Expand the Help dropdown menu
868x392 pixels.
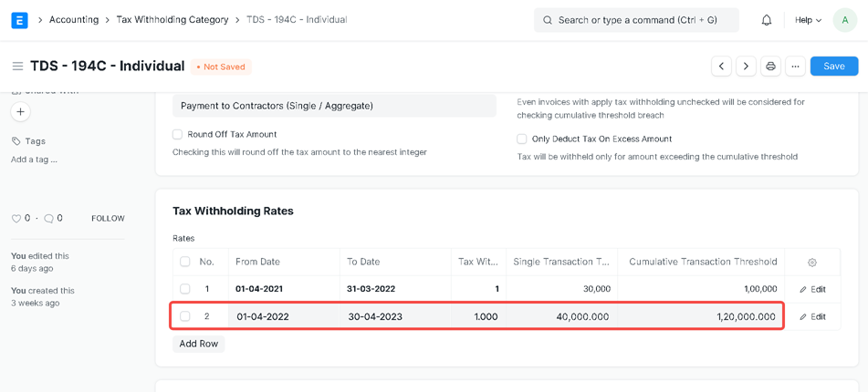coord(808,20)
